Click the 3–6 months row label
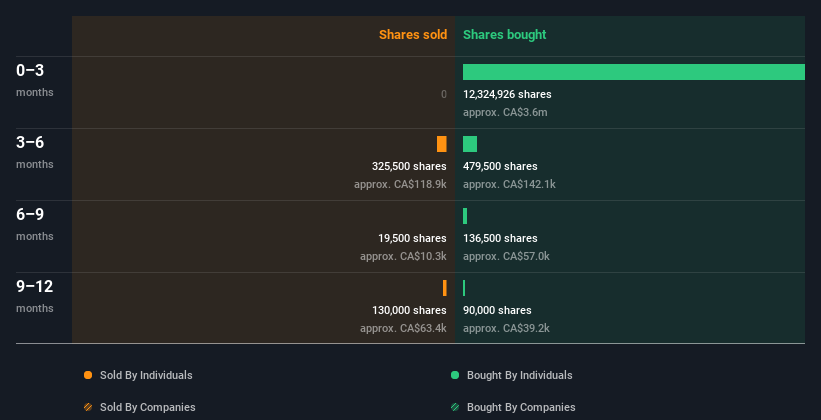The height and width of the screenshot is (420, 821). tap(35, 152)
